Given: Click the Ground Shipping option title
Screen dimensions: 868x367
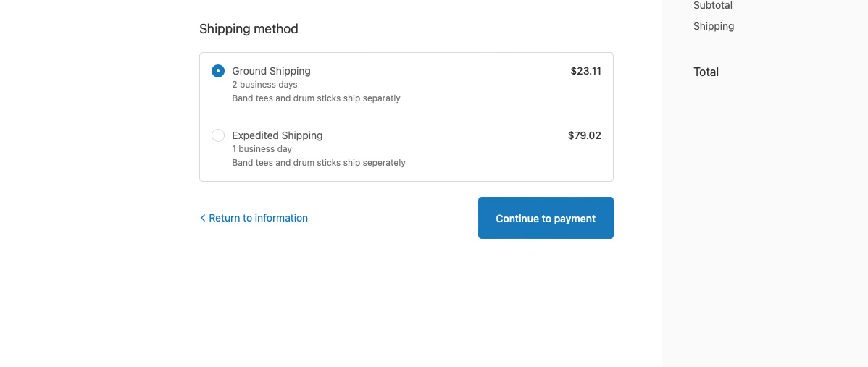Looking at the screenshot, I should pyautogui.click(x=271, y=71).
